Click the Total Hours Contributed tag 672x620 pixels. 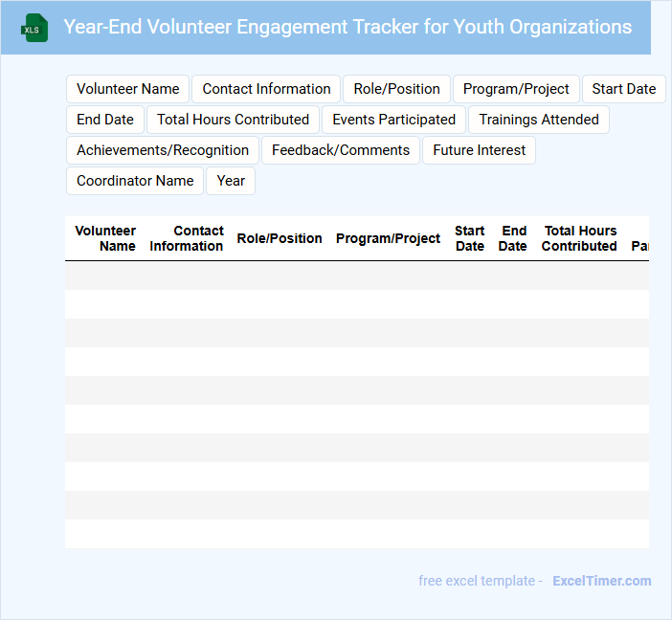click(x=233, y=120)
